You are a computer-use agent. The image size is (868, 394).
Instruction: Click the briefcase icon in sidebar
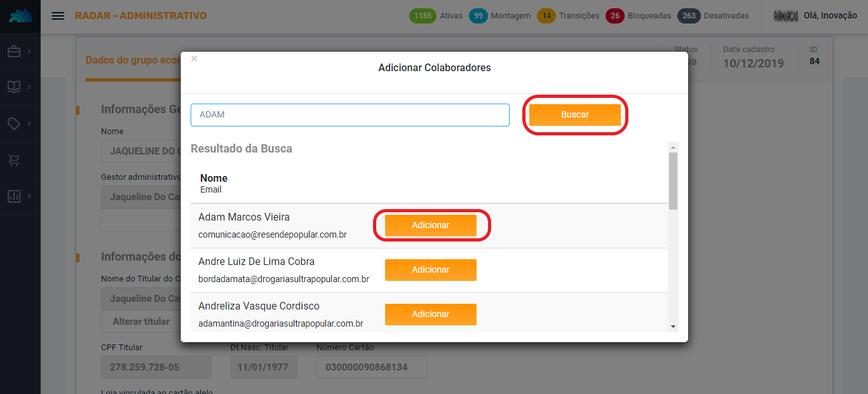point(14,51)
